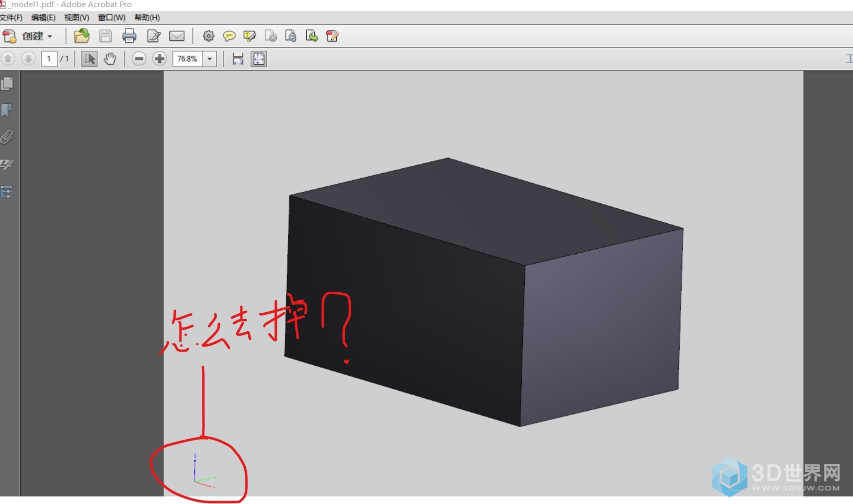Choose the Select tool cursor icon
853x504 pixels.
tap(89, 59)
